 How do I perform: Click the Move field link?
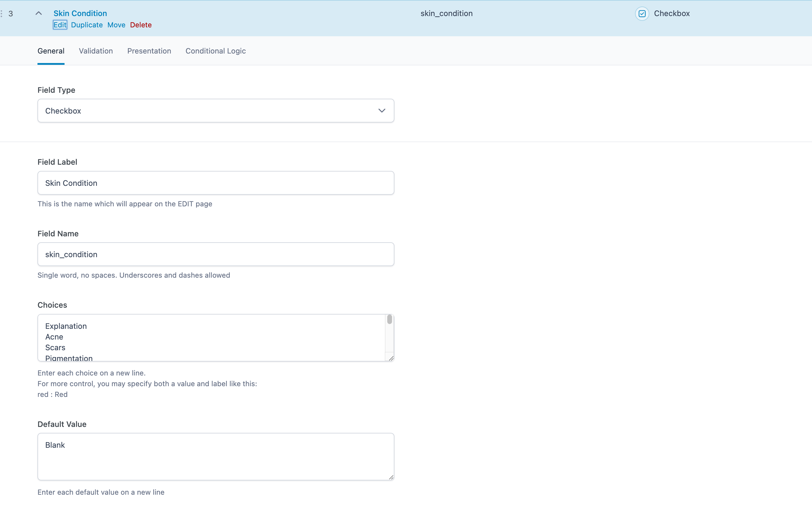116,25
